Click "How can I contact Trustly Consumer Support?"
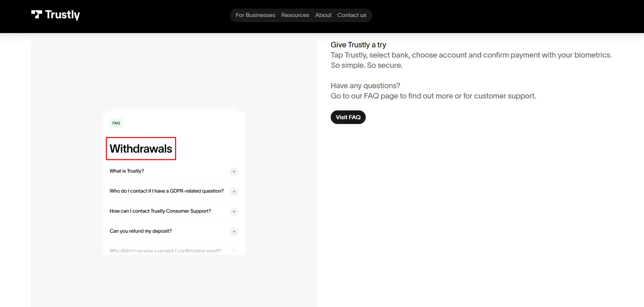 160,211
